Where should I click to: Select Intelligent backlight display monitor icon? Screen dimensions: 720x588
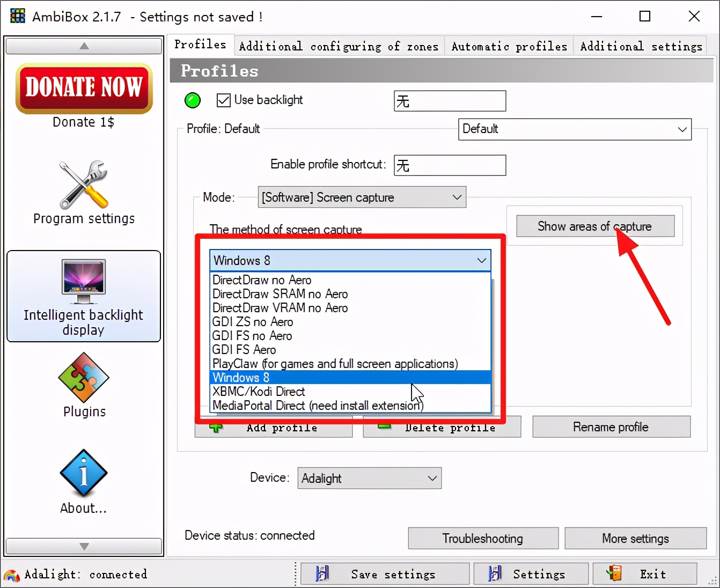click(84, 281)
